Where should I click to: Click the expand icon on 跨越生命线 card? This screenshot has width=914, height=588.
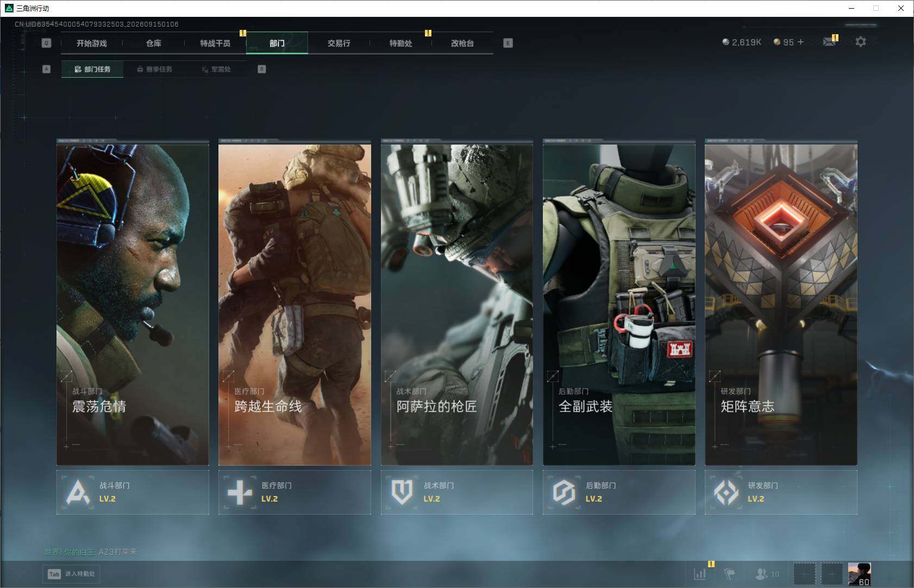click(228, 376)
